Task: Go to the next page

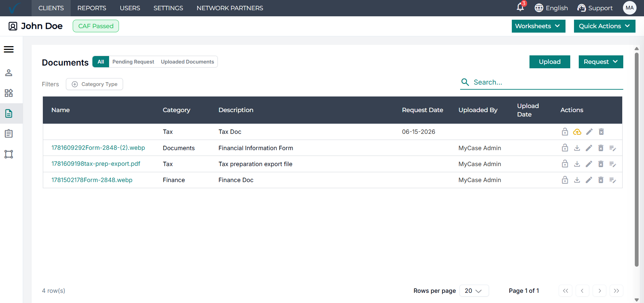Action: (x=599, y=291)
